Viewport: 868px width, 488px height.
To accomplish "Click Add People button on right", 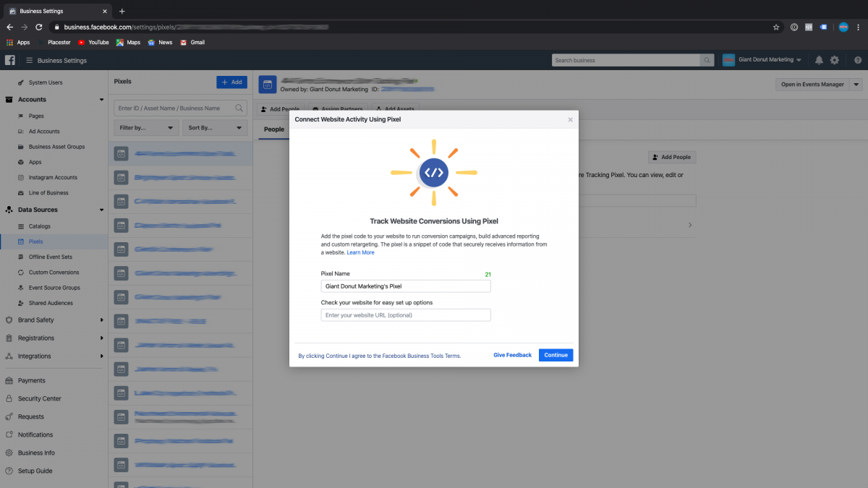I will (672, 157).
